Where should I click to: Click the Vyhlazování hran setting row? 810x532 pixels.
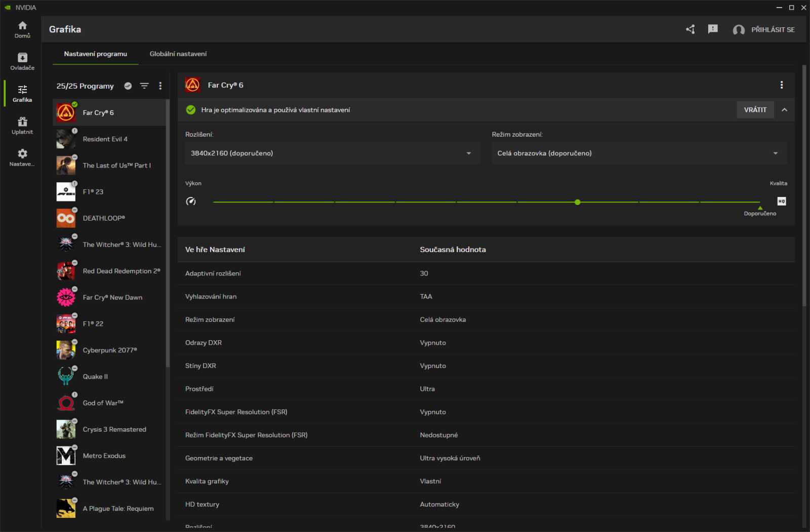tap(486, 297)
